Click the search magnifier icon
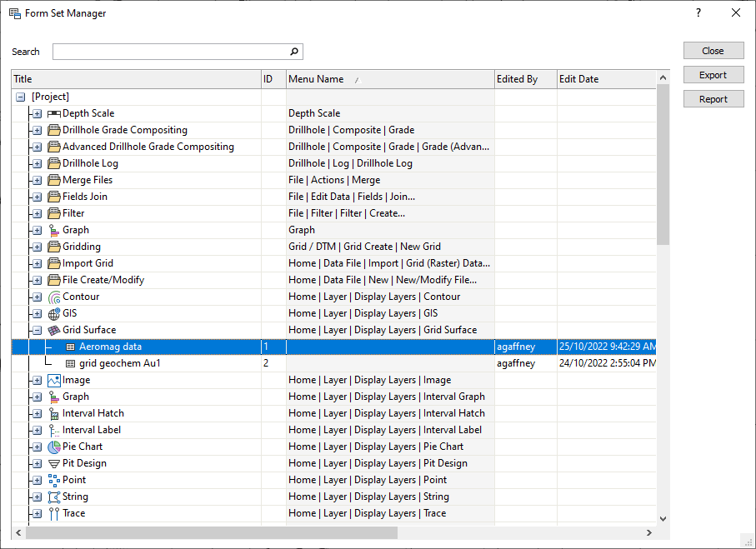The image size is (756, 549). point(293,52)
